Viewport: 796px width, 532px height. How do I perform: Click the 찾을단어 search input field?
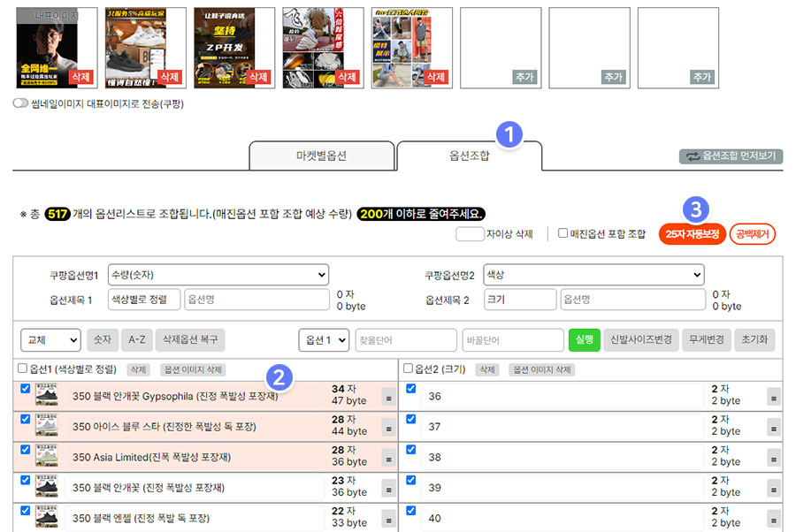tap(405, 339)
